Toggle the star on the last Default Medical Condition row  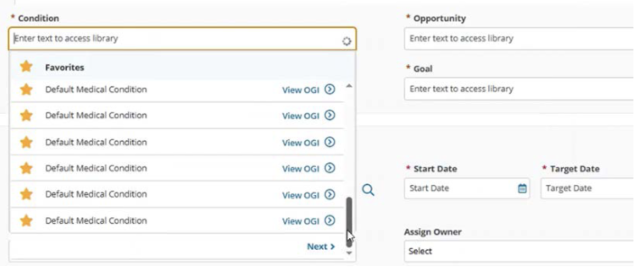[x=27, y=220]
